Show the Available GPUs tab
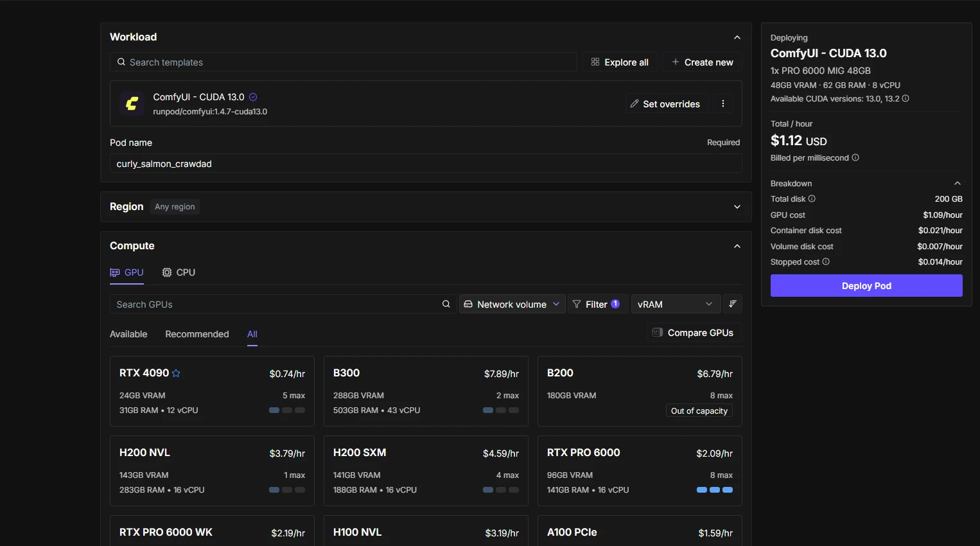Screen dimensions: 980x546 point(128,334)
